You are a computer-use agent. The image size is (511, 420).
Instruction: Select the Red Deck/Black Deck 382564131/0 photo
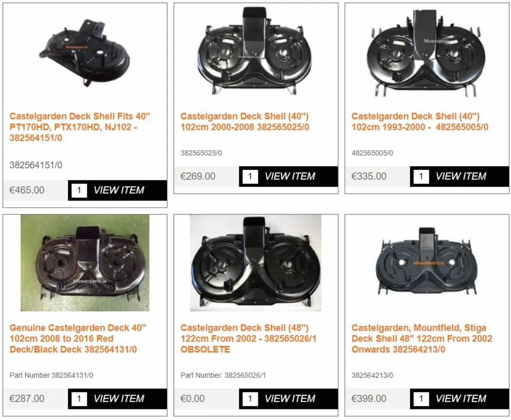[85, 263]
